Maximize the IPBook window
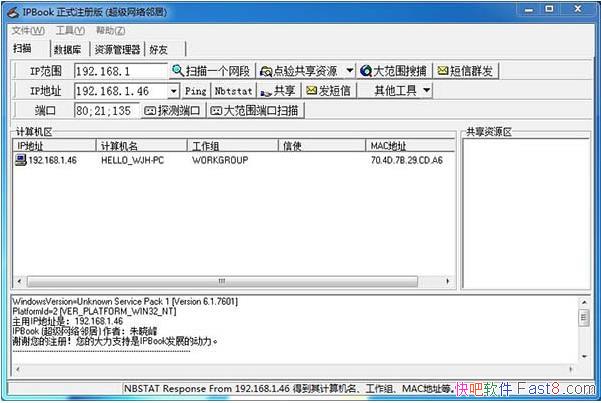 (550, 10)
